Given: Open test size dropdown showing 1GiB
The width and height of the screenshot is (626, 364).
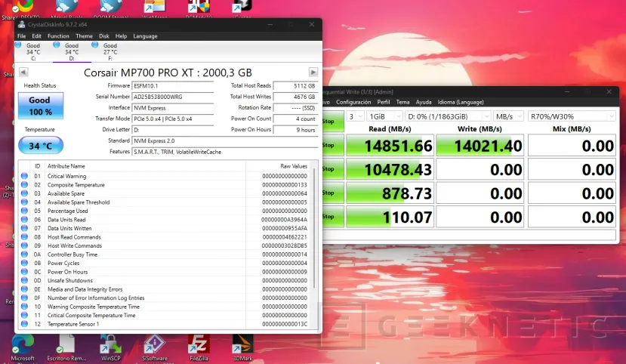Looking at the screenshot, I should coord(385,116).
